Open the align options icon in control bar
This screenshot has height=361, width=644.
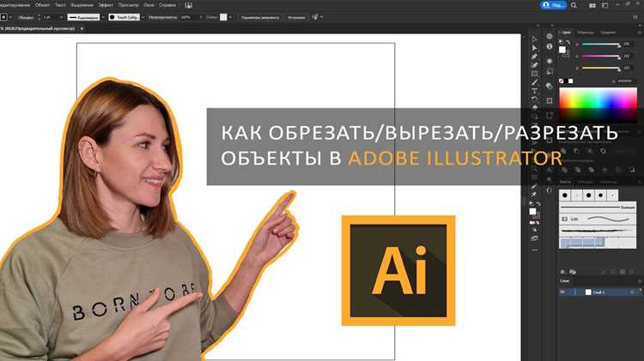tap(315, 17)
